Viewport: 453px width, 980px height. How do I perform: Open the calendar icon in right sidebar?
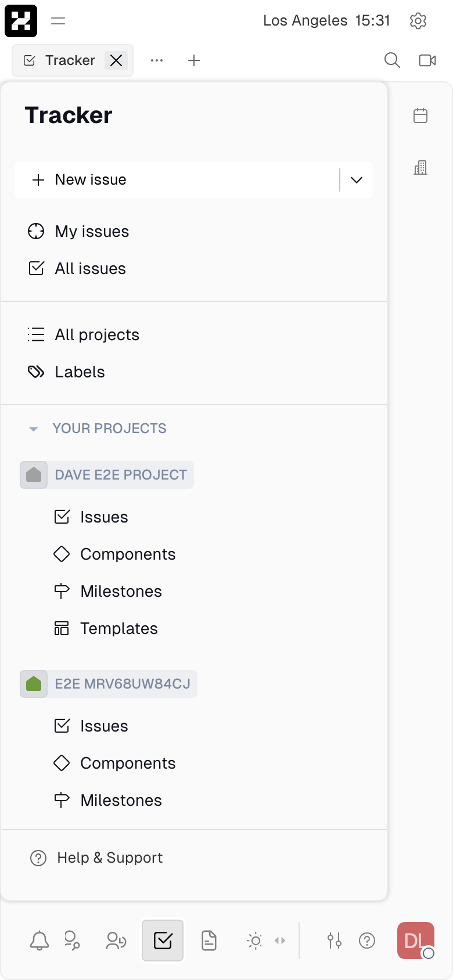[420, 116]
